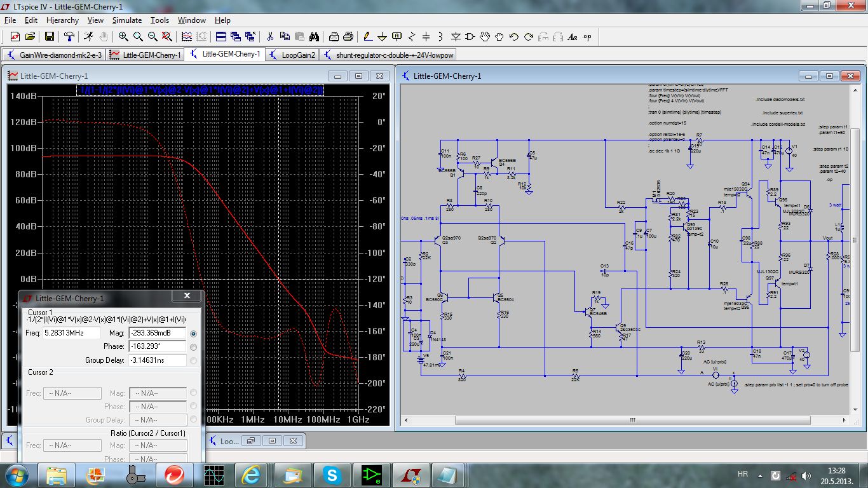Open a file with the folder icon
The height and width of the screenshot is (488, 868).
click(29, 37)
